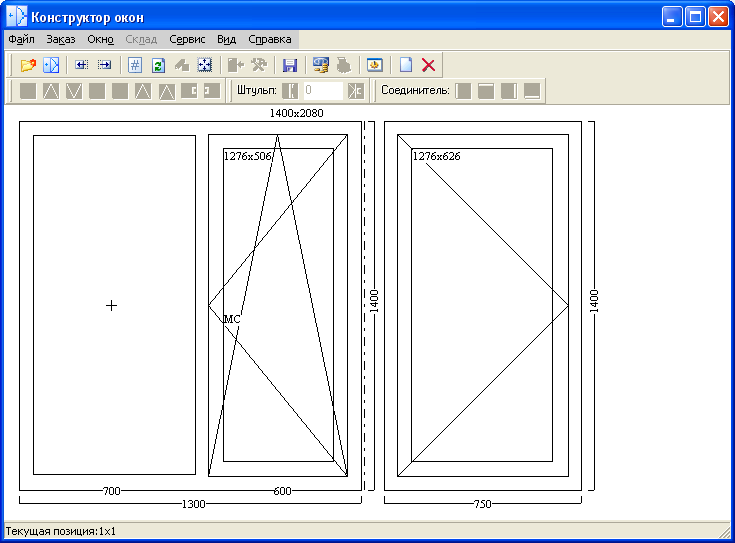Click the upward triangle sash shape in second toolbar

pos(51,90)
